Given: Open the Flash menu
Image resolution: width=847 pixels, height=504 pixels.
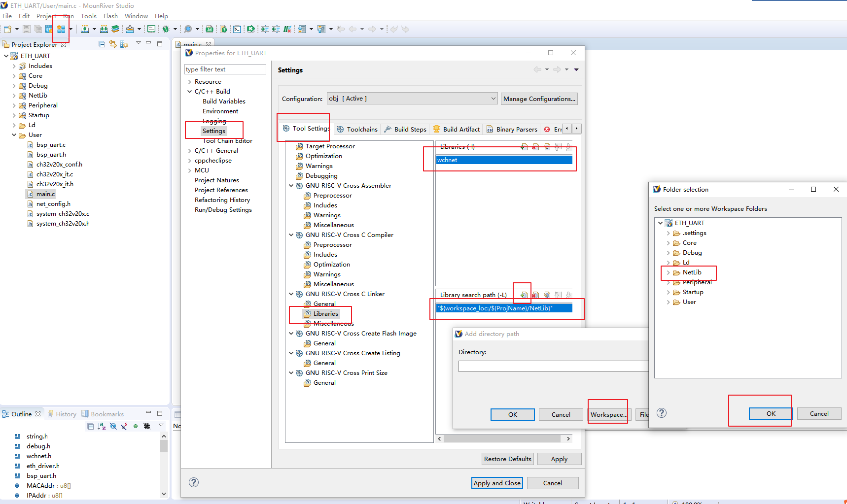Looking at the screenshot, I should point(110,16).
